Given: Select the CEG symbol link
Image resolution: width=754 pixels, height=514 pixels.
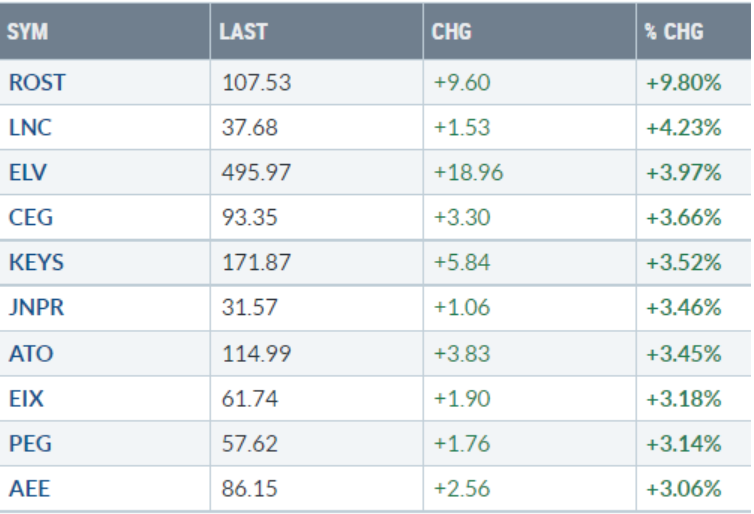Looking at the screenshot, I should [30, 218].
